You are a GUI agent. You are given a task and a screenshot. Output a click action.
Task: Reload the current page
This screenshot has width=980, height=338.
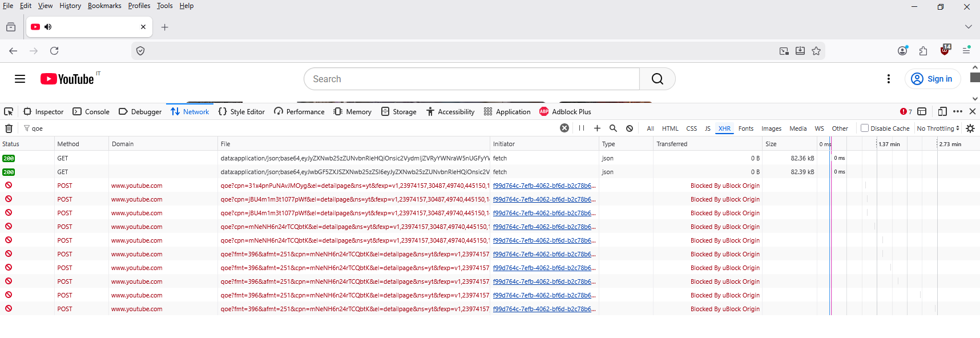(54, 51)
